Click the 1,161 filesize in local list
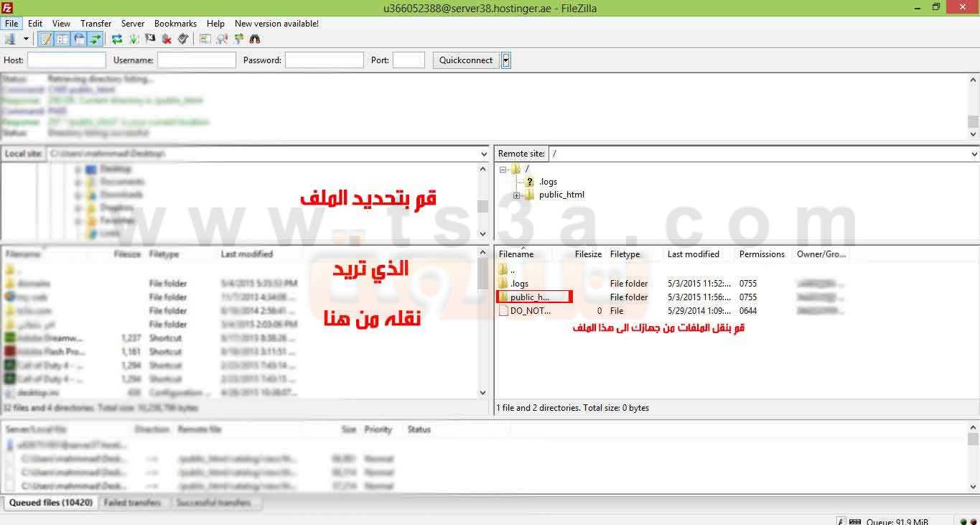The image size is (980, 525). [131, 351]
